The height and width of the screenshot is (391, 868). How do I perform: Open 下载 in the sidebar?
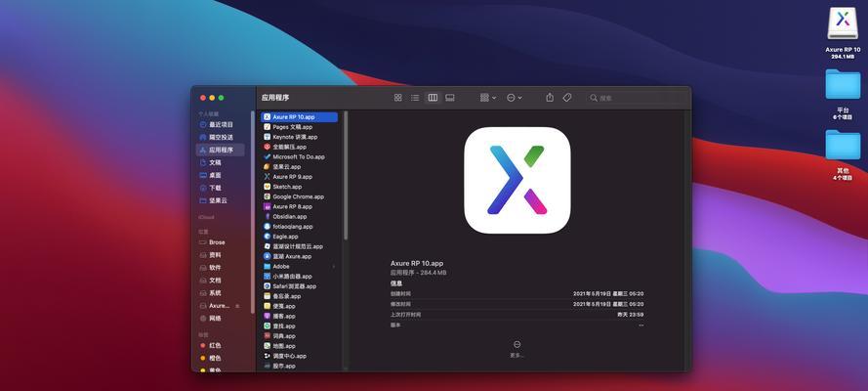point(221,188)
